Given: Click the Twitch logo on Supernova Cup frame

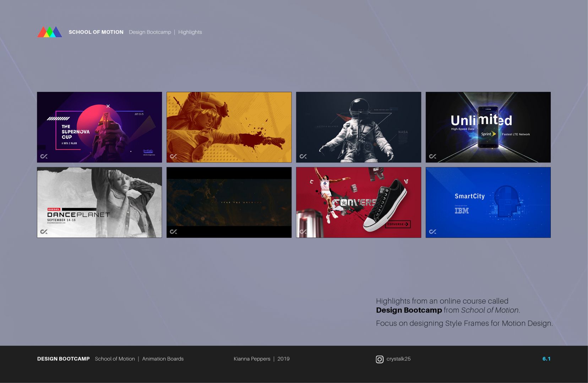Looking at the screenshot, I should tap(148, 151).
